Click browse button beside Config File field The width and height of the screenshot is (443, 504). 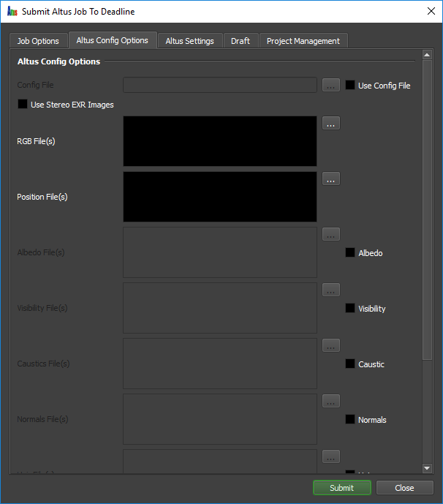click(331, 85)
